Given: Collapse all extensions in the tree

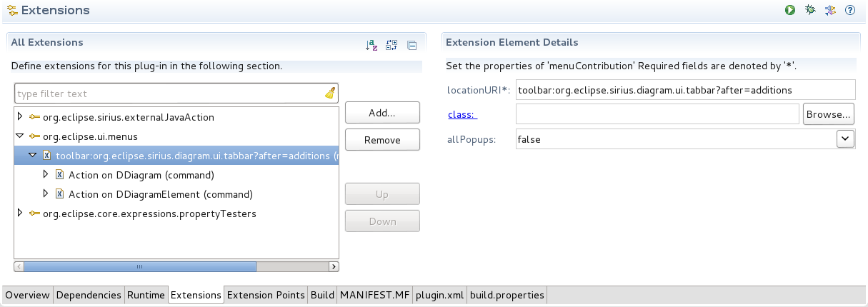Looking at the screenshot, I should [411, 45].
